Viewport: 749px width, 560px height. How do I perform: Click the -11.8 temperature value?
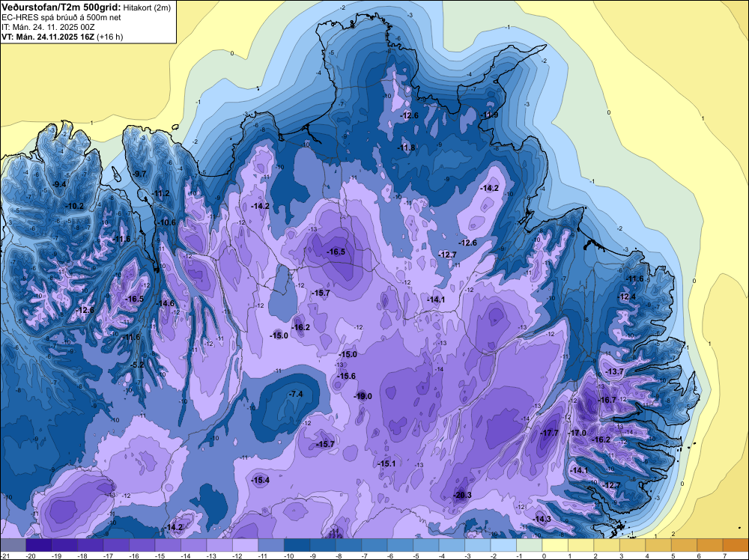pos(406,147)
